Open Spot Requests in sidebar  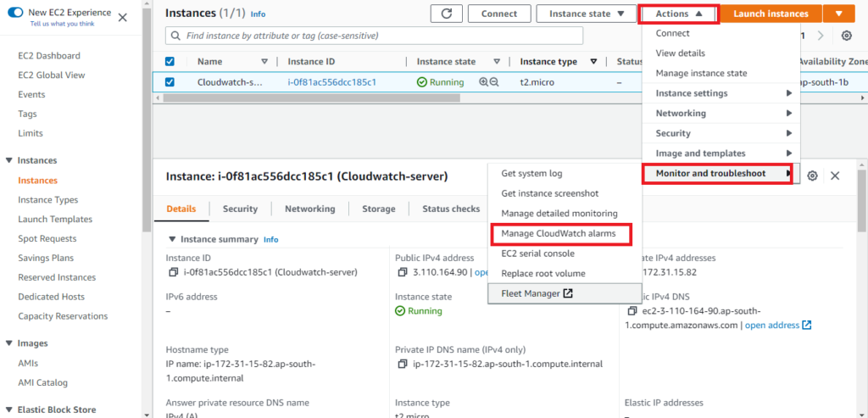47,238
